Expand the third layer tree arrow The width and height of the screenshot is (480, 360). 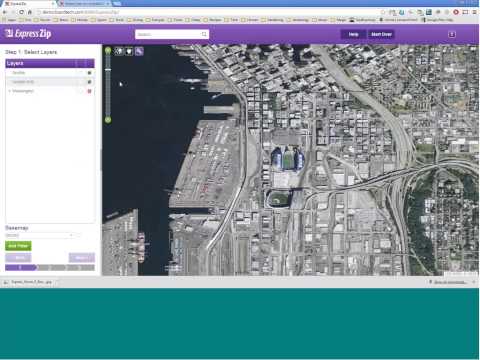10,91
